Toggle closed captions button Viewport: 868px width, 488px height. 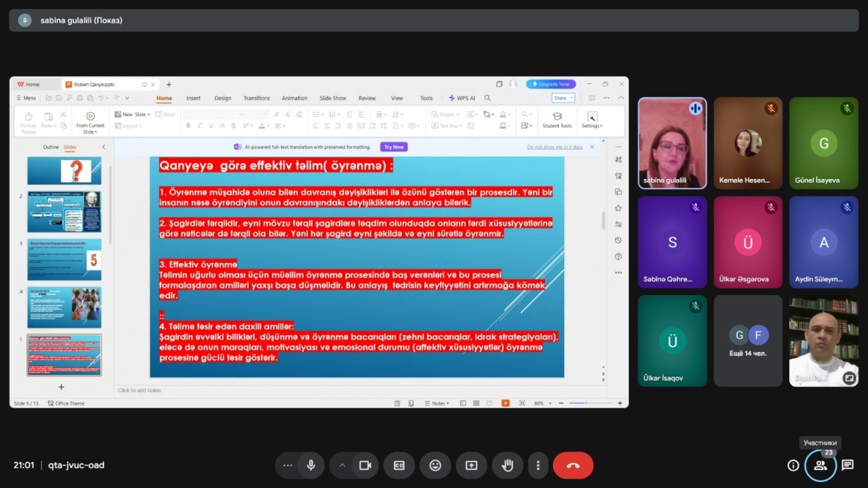399,465
